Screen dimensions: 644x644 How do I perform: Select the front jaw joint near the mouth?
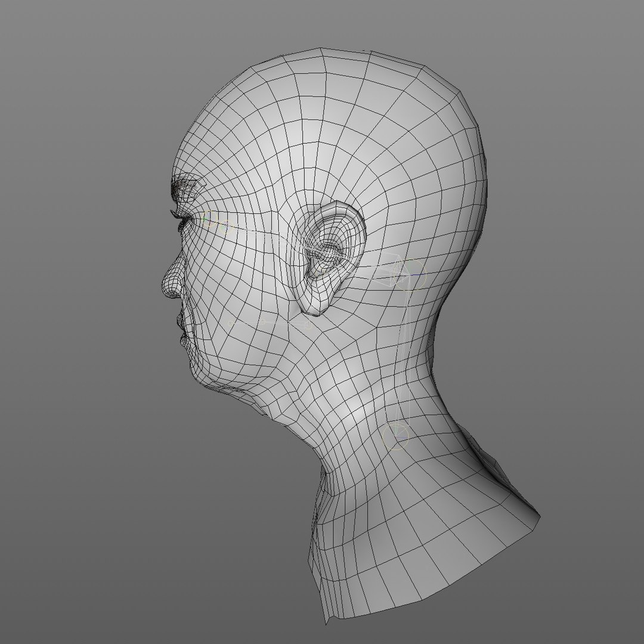pyautogui.click(x=231, y=324)
